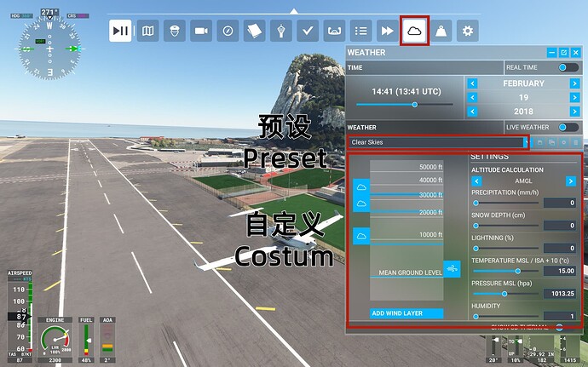
Task: Advance month with arrow right of February
Action: pyautogui.click(x=576, y=83)
